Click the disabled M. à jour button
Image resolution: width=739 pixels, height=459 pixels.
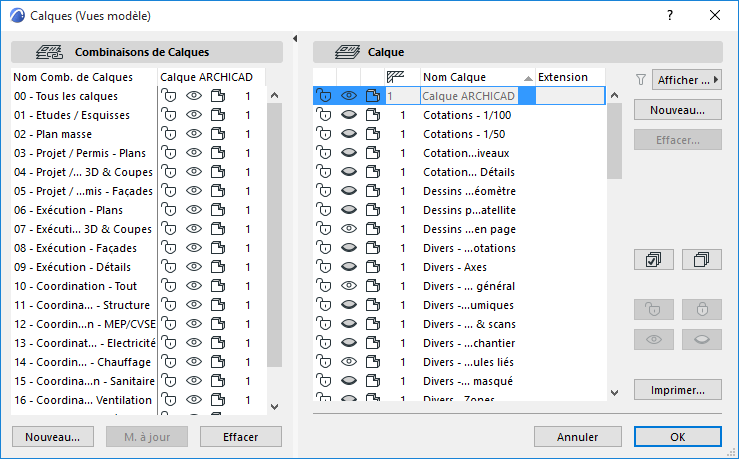click(147, 437)
